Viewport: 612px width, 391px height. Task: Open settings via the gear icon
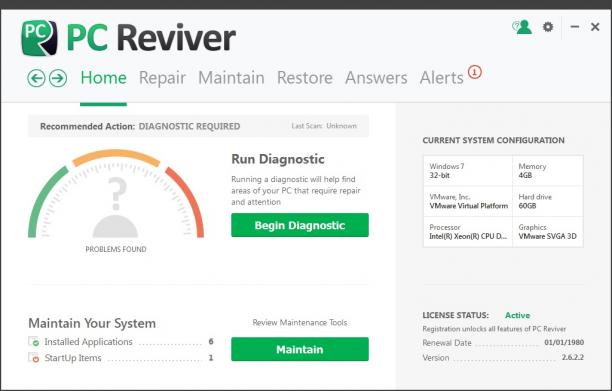coord(548,27)
